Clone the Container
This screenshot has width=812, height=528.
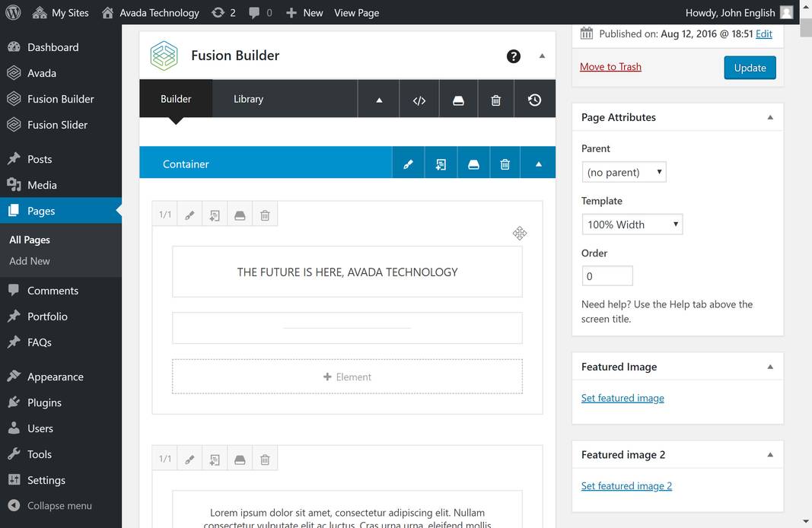tap(441, 164)
